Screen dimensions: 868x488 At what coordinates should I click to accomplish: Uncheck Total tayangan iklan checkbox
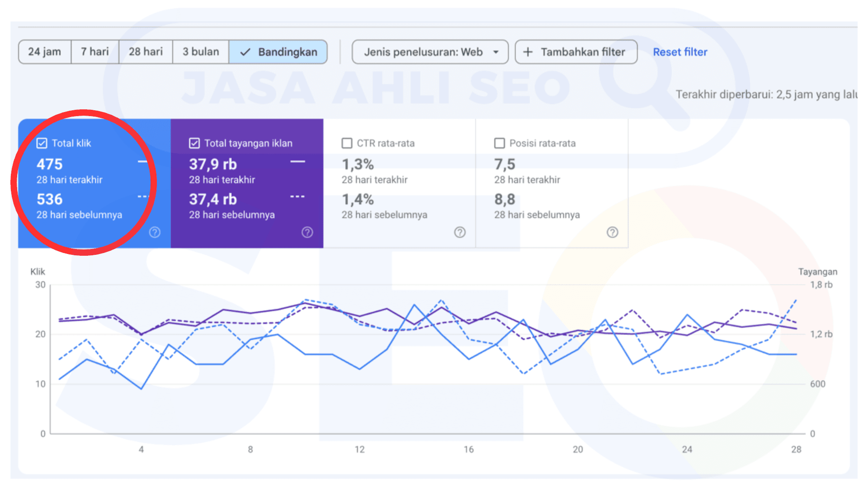(x=194, y=143)
